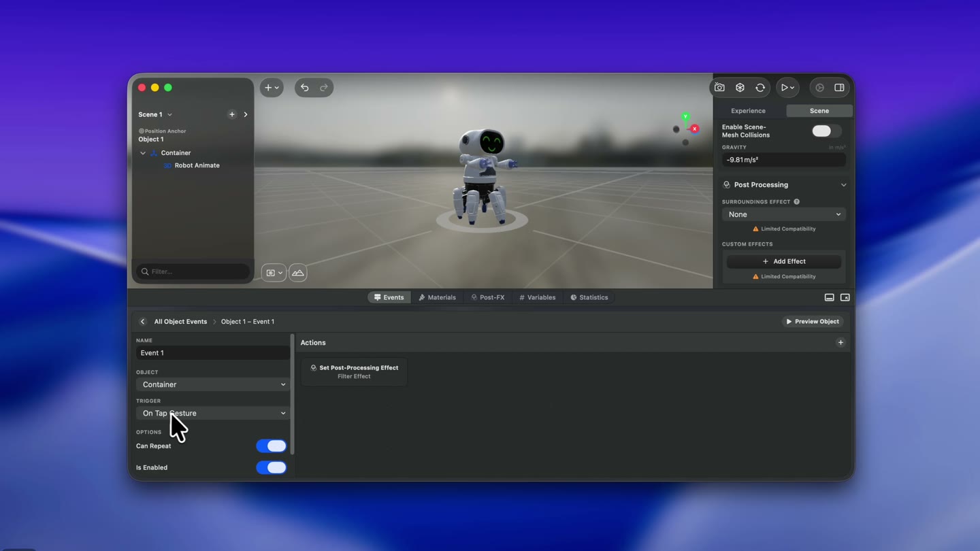The width and height of the screenshot is (980, 551).
Task: Collapse the Container tree item
Action: [x=143, y=153]
